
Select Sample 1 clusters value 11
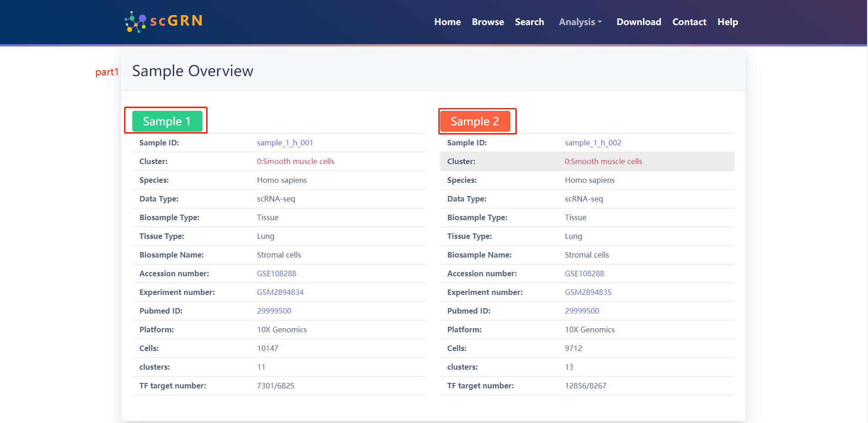point(261,367)
